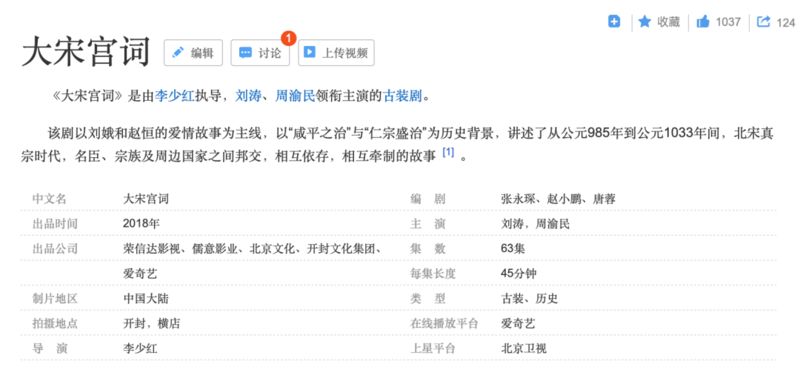The image size is (800, 370).
Task: Click the 出品公司 row label
Action: coord(55,249)
